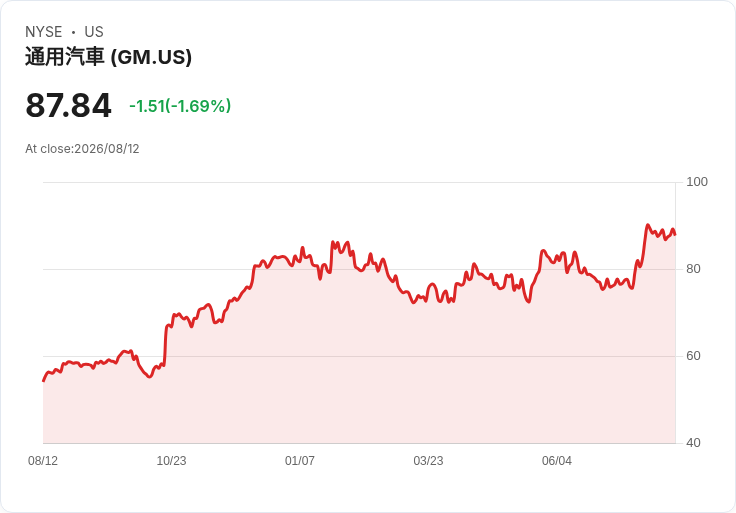The image size is (736, 513).
Task: Click the 10/23 date axis label
Action: pyautogui.click(x=171, y=461)
